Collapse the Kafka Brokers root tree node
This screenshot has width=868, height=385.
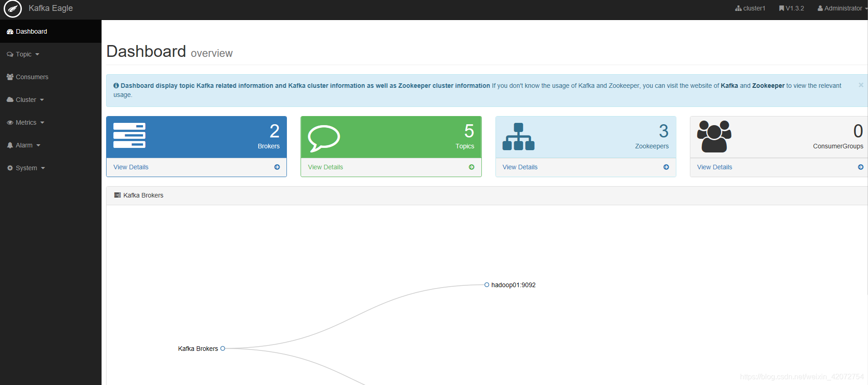223,349
